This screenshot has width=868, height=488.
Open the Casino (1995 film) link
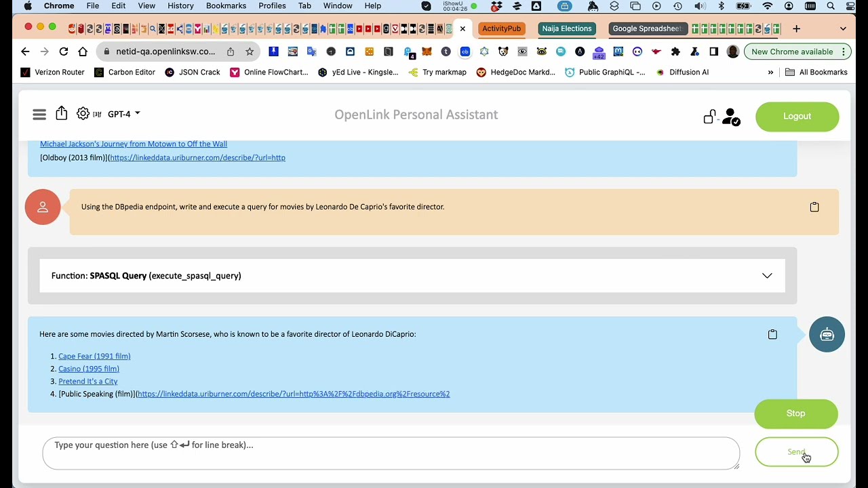(89, 369)
